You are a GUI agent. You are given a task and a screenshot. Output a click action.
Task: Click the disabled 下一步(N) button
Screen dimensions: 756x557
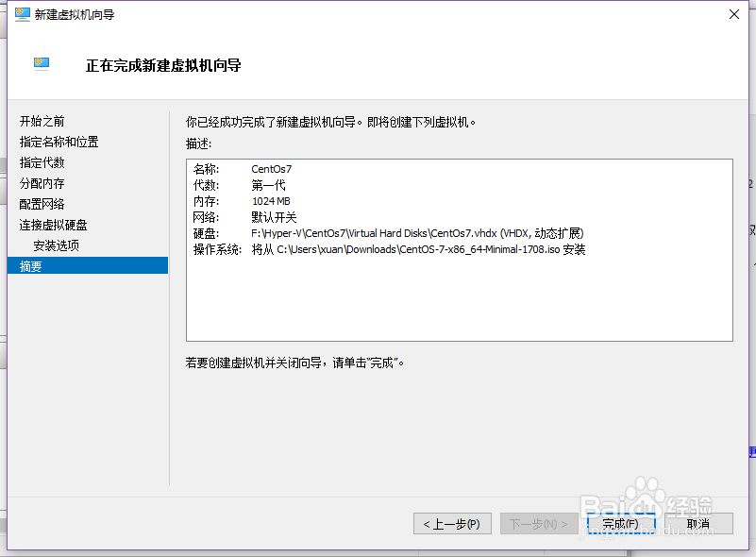[538, 523]
